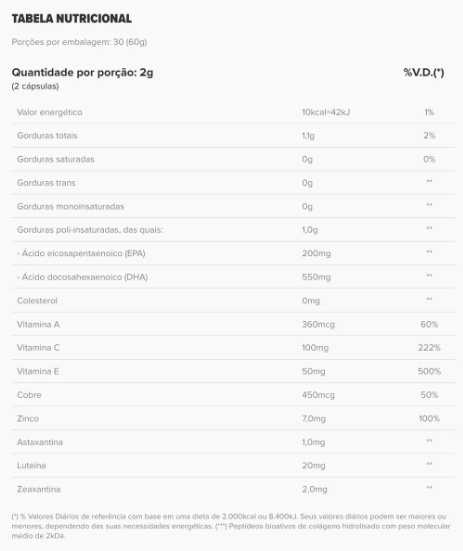463x551 pixels.
Task: Click the Vitamina C 222% value
Action: (x=429, y=348)
